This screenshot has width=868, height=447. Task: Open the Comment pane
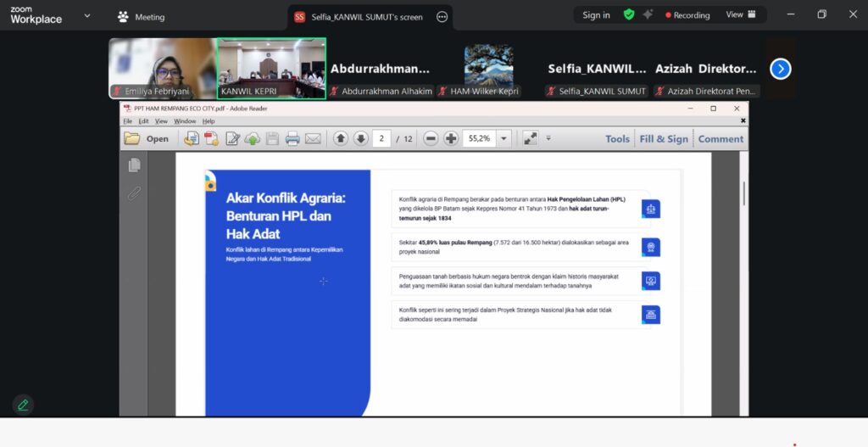[721, 139]
